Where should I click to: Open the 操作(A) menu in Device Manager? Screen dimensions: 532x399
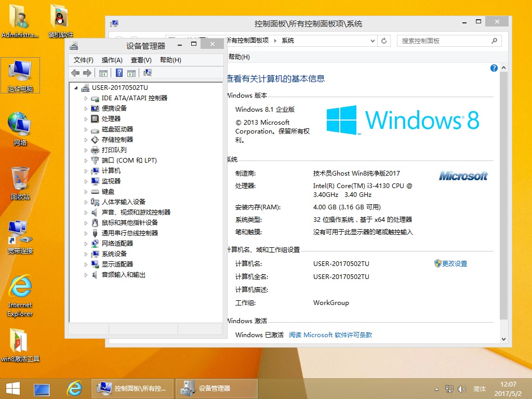tap(112, 60)
